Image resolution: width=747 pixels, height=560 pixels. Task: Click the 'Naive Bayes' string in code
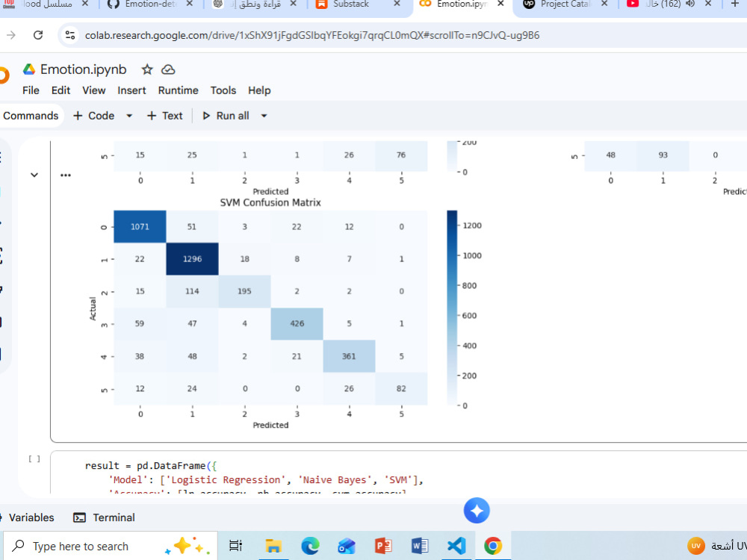[x=335, y=480]
